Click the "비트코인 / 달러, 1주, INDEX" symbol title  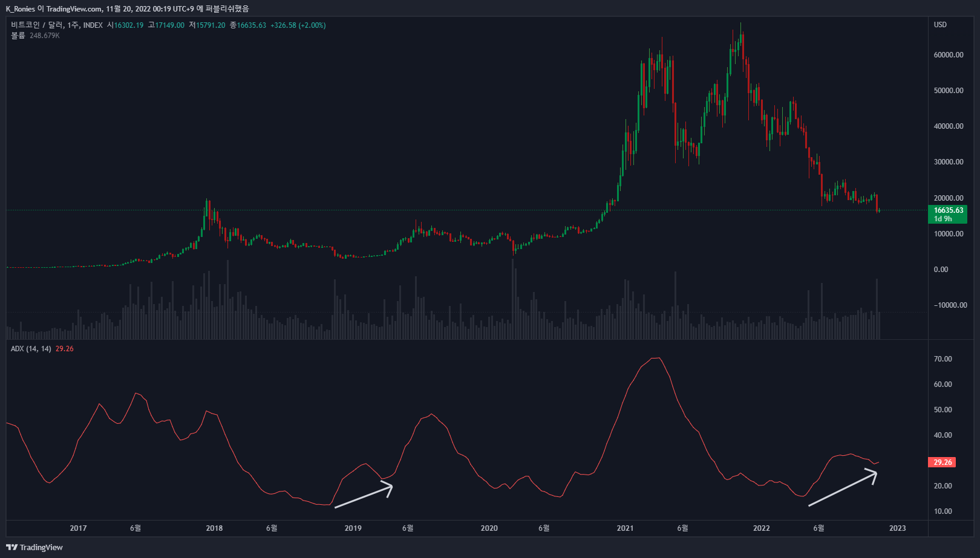(57, 25)
